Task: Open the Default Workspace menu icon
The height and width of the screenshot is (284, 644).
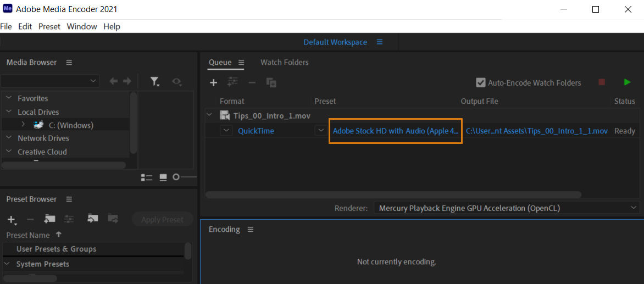Action: [380, 42]
